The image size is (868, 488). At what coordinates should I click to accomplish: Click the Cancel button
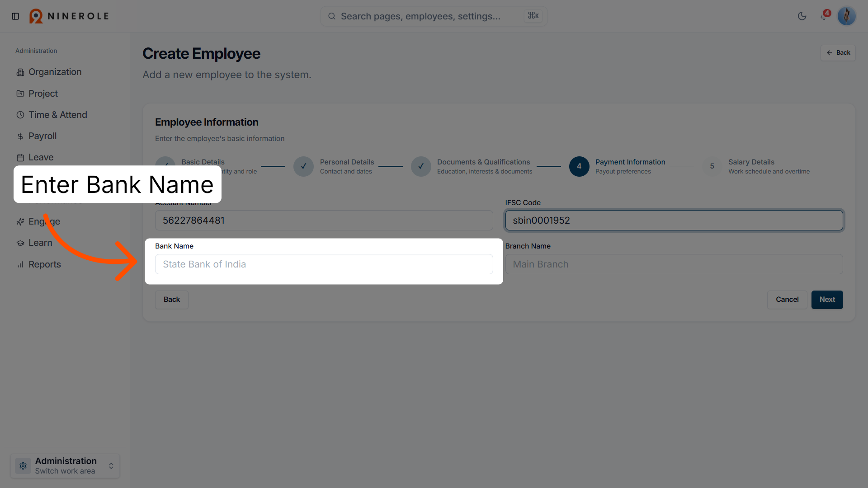[787, 300]
